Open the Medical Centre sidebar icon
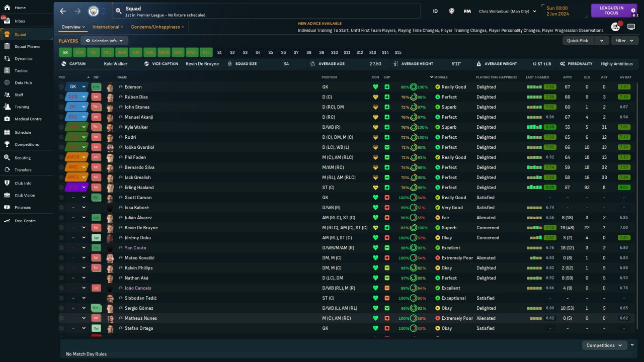Image resolution: width=644 pixels, height=362 pixels. pyautogui.click(x=7, y=119)
